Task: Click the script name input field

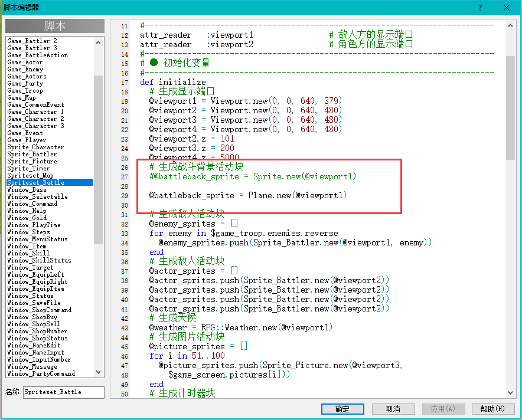Action: tap(64, 392)
